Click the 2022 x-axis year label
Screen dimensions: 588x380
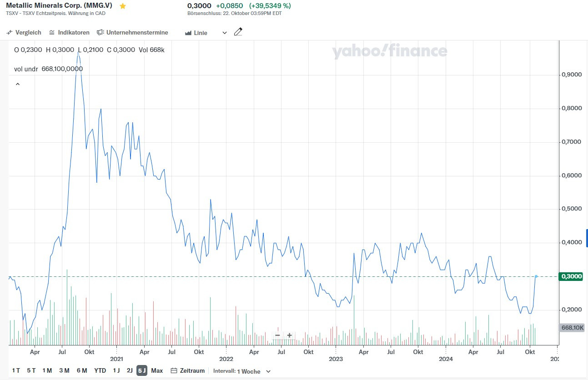(226, 359)
